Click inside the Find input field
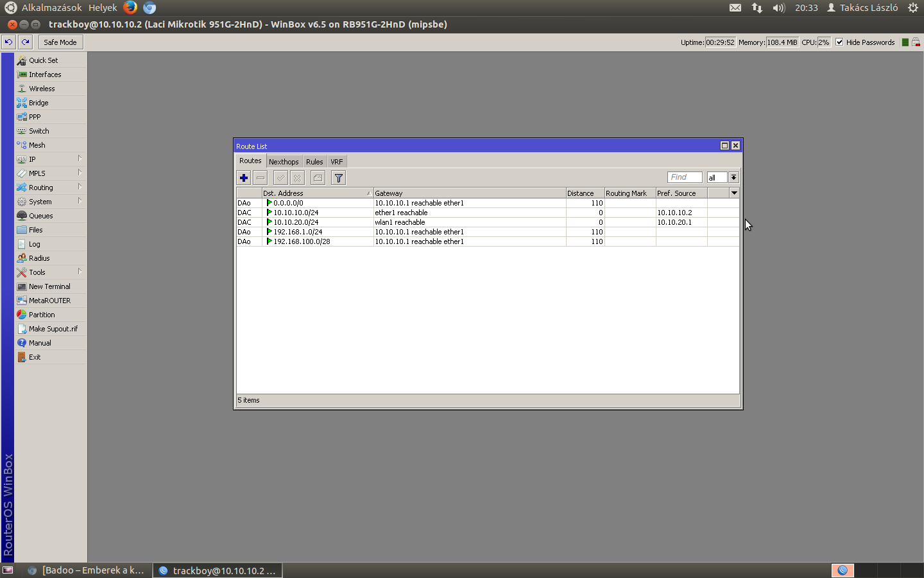 pyautogui.click(x=685, y=177)
